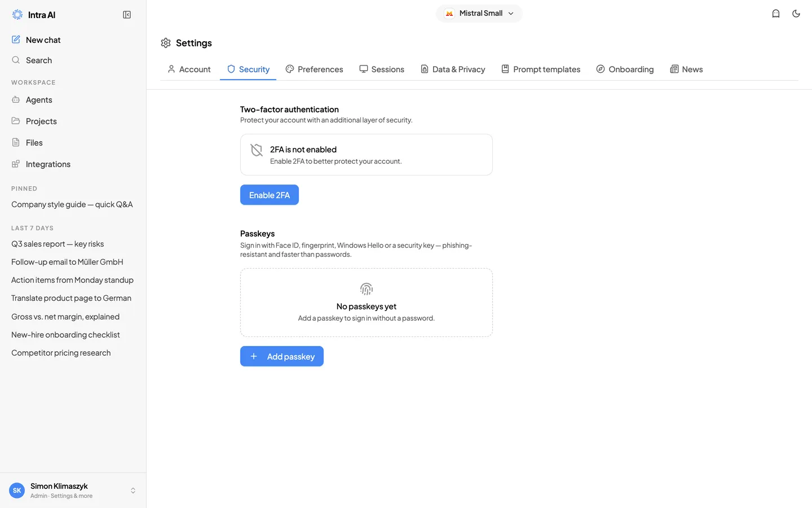812x508 pixels.
Task: Click the SK user avatar
Action: (x=17, y=491)
